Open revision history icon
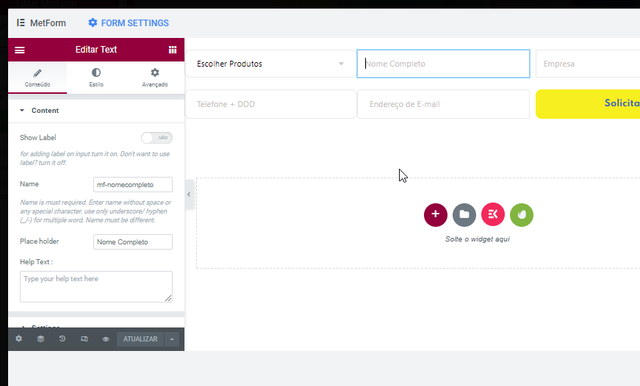640x386 pixels. point(62,339)
